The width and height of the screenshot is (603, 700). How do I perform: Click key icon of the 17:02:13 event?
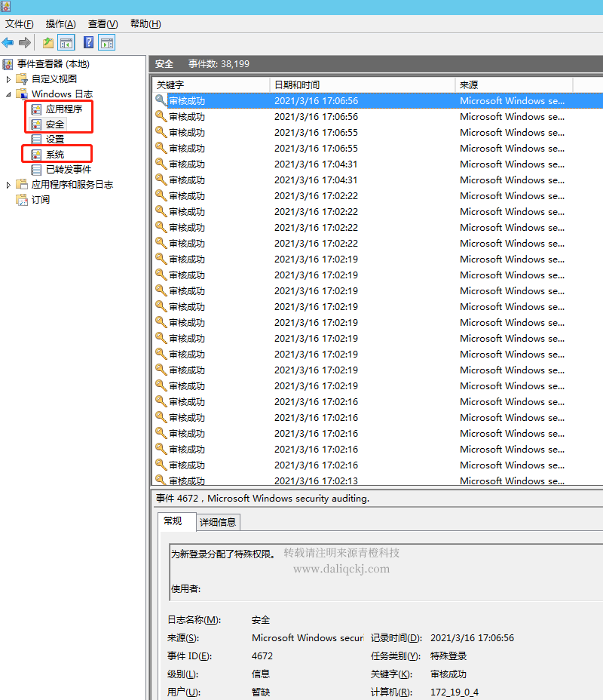tap(161, 480)
